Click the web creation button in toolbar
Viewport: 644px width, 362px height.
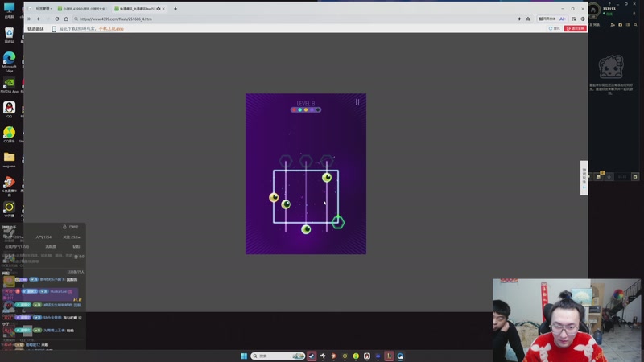pos(547,19)
